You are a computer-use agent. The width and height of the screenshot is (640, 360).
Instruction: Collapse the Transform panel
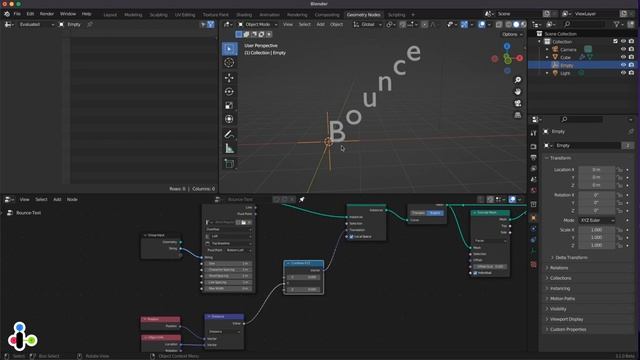click(560, 158)
